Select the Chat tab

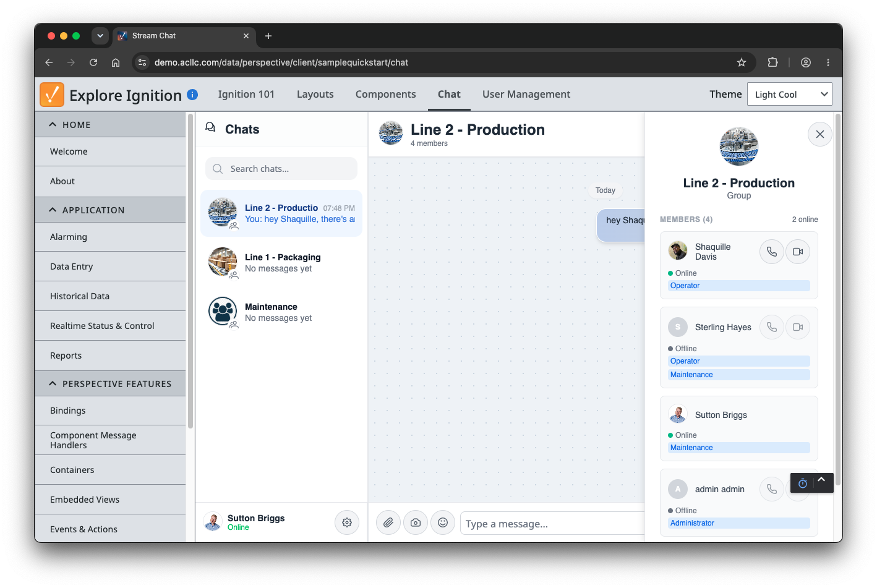click(x=449, y=94)
